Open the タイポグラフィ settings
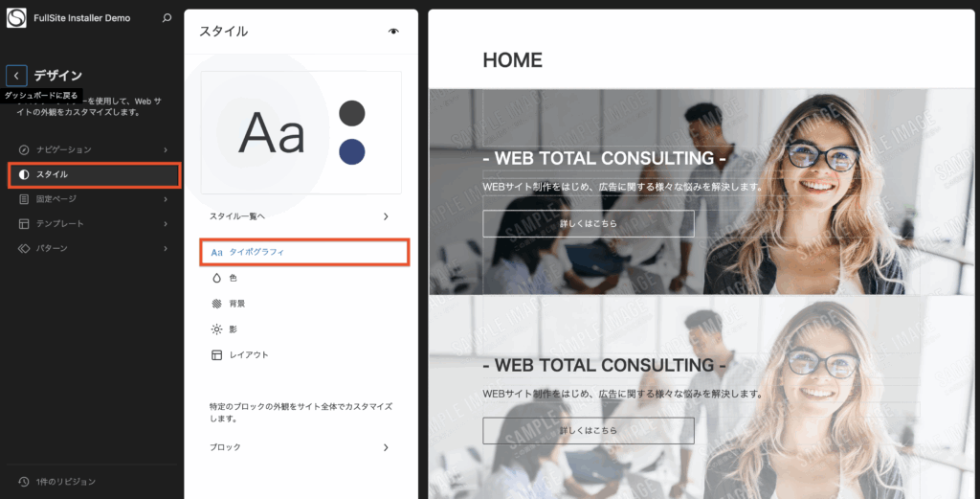 click(x=304, y=252)
